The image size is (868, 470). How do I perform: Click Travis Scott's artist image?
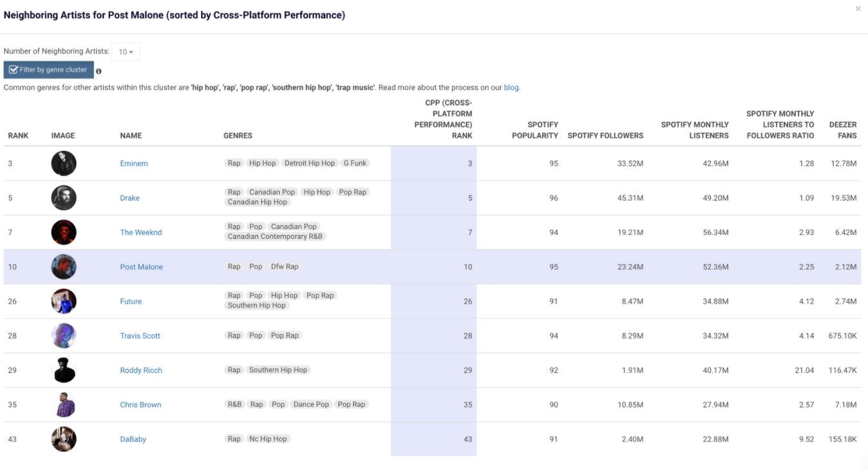coord(64,335)
